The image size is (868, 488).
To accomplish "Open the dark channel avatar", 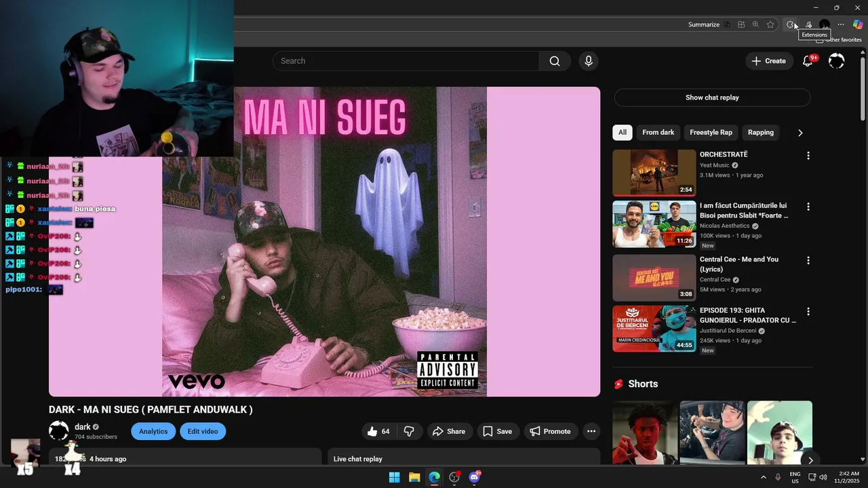I will (59, 430).
